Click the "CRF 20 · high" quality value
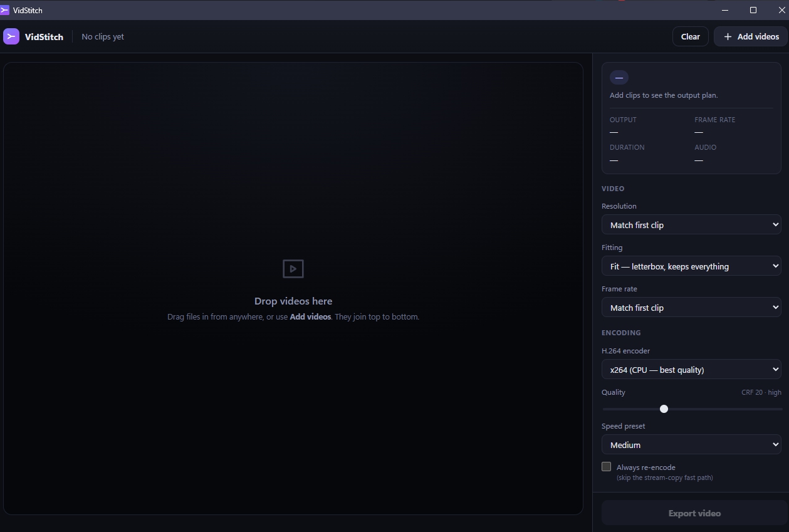 pyautogui.click(x=761, y=392)
